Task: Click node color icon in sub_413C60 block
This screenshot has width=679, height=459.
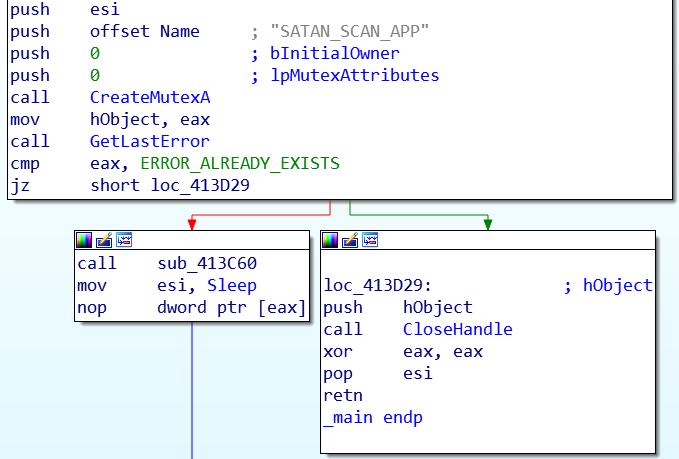Action: 85,240
